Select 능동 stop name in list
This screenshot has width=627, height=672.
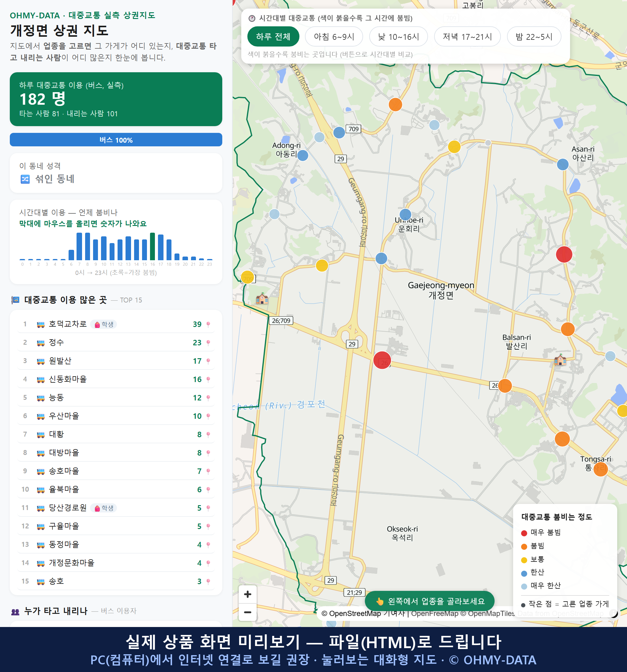click(56, 397)
